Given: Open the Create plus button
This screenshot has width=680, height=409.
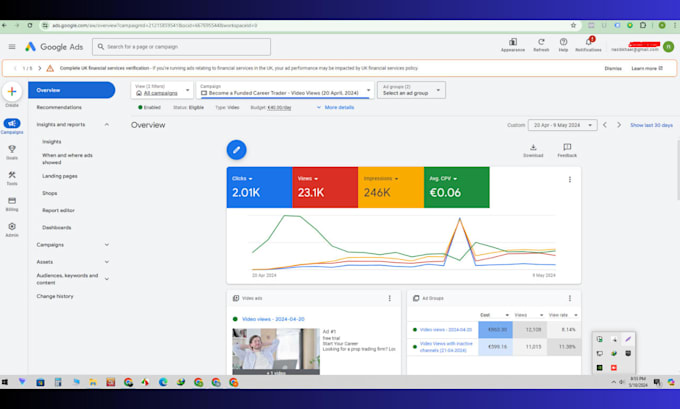Looking at the screenshot, I should click(x=12, y=92).
